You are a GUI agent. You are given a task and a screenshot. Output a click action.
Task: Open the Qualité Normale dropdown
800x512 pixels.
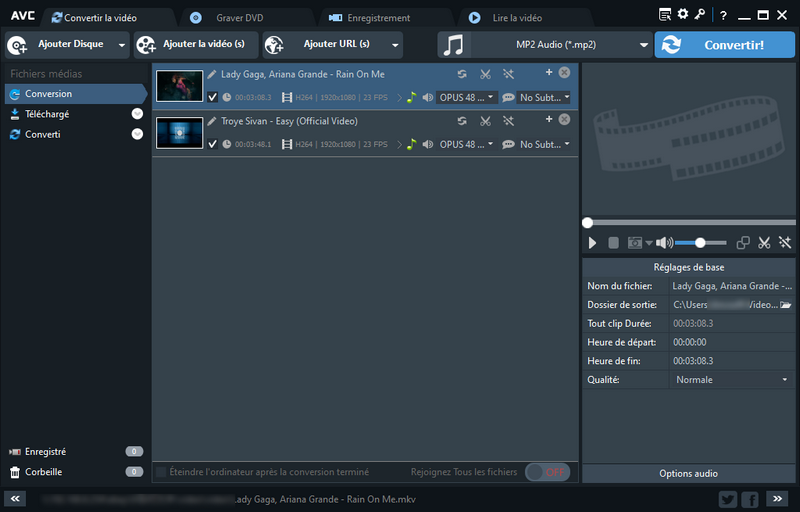(x=732, y=380)
